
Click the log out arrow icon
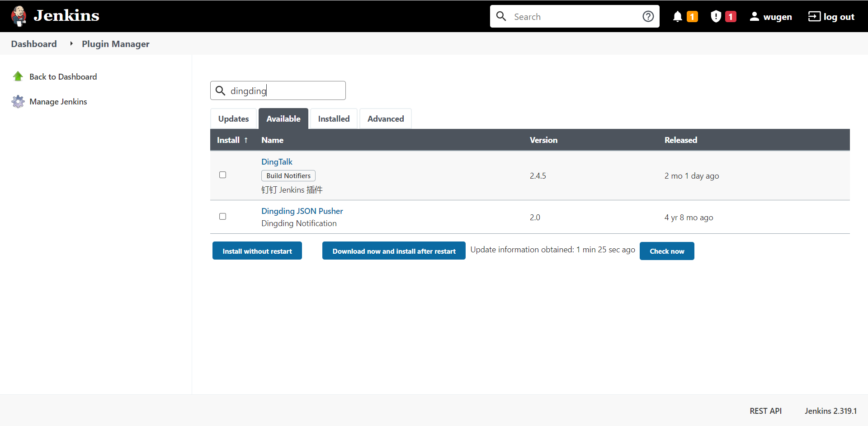click(814, 17)
